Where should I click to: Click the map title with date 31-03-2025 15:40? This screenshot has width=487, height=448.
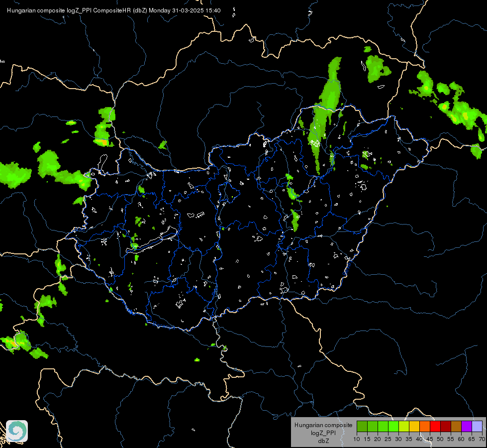click(x=114, y=10)
